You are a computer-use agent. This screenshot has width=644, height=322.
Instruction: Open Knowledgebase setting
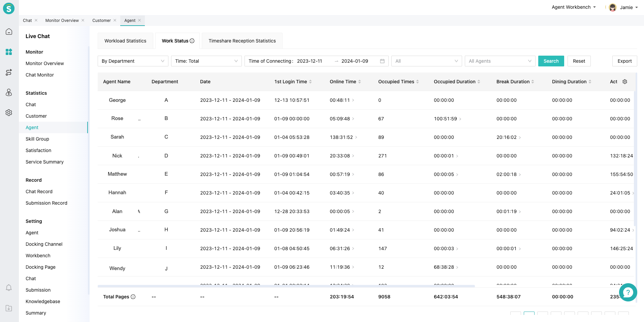[43, 301]
